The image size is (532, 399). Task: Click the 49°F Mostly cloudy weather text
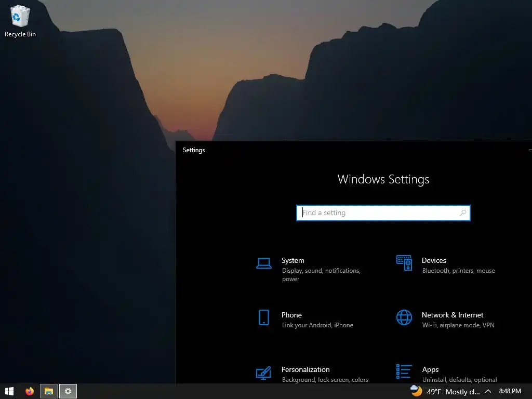pyautogui.click(x=453, y=392)
